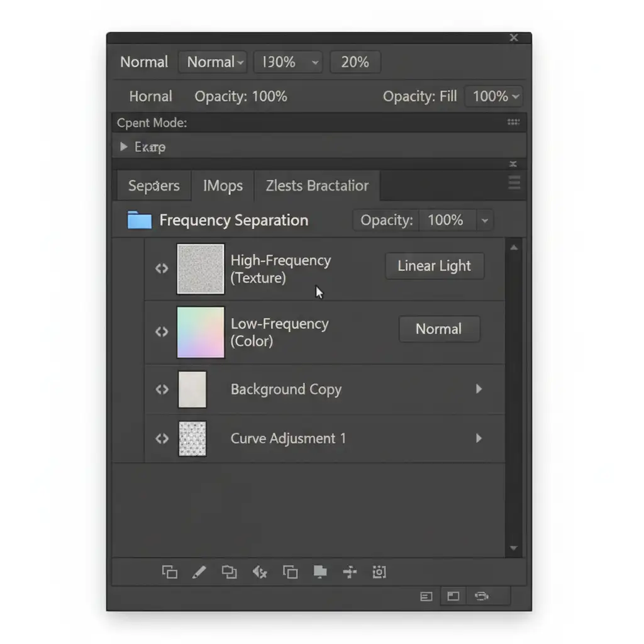Click the monitor-shaped icon in bottom toolbar
Viewport: 644px width, 644px height.
point(320,572)
